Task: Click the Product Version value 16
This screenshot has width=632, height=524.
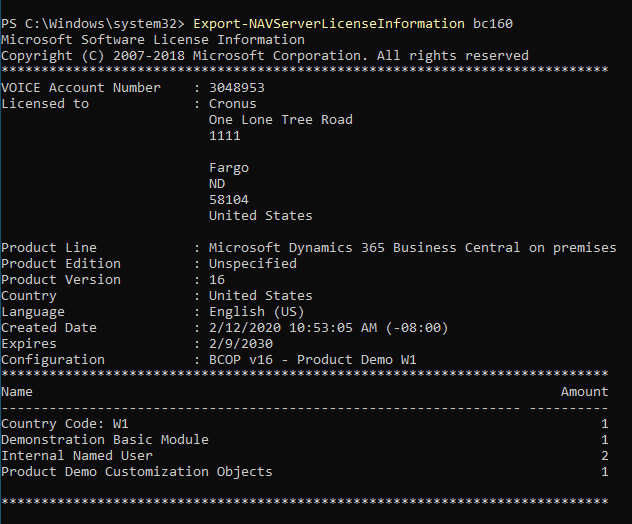Action: pos(217,280)
